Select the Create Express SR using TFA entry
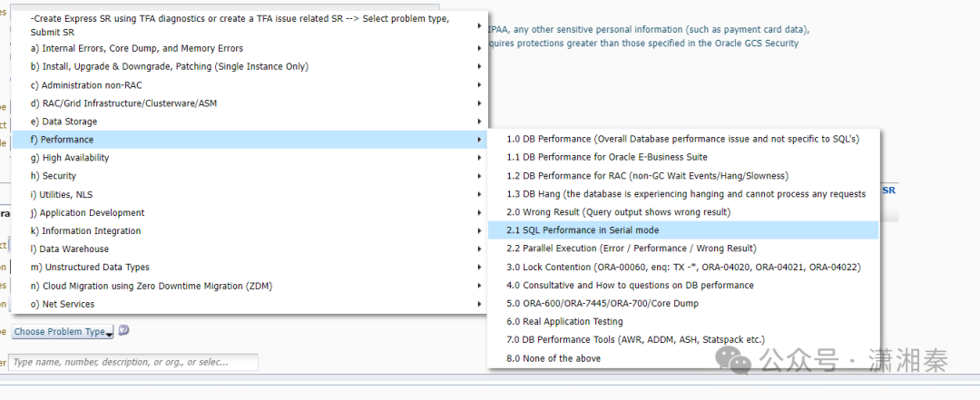The image size is (980, 400). coord(240,24)
